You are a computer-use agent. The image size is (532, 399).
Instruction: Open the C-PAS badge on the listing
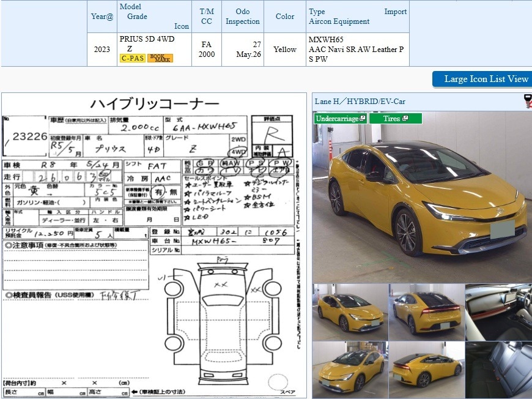click(x=132, y=58)
